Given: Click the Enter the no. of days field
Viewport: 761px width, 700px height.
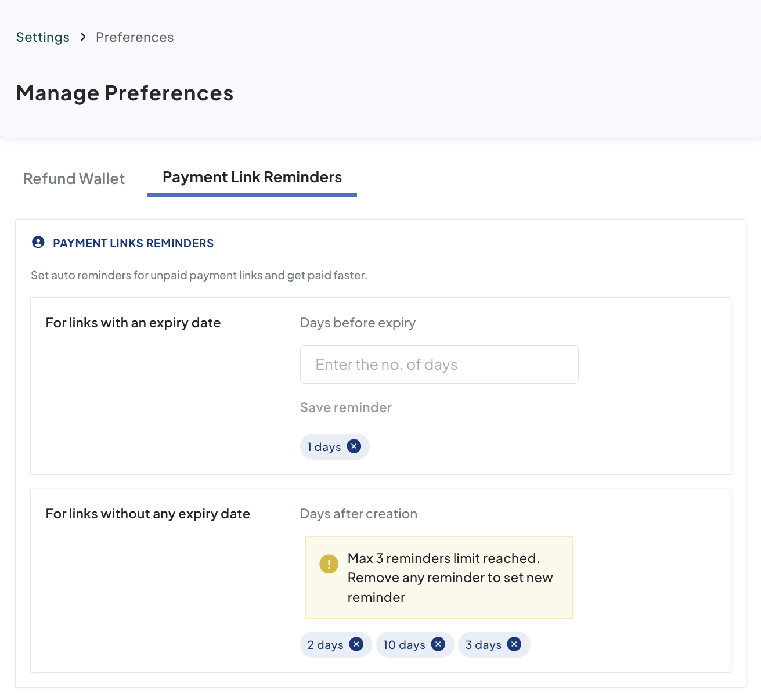Looking at the screenshot, I should pyautogui.click(x=439, y=365).
